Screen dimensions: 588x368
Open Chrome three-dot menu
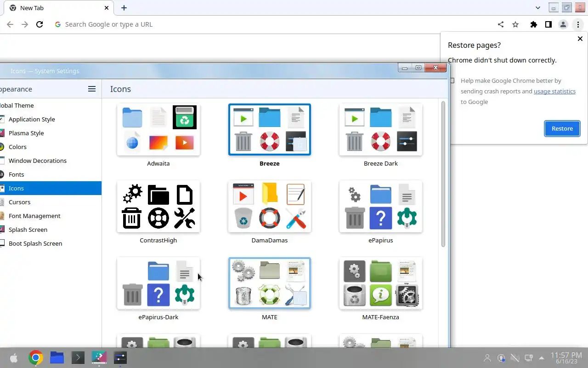578,24
